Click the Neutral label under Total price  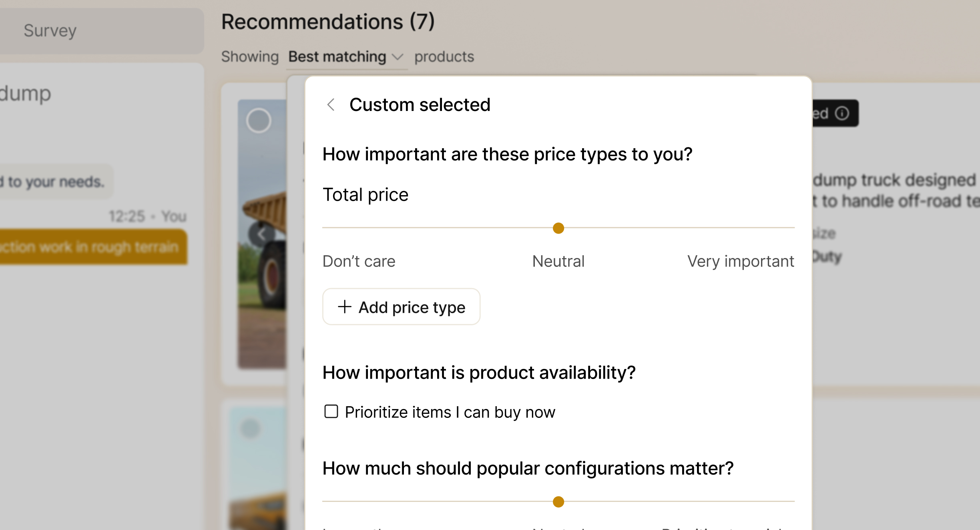click(558, 261)
